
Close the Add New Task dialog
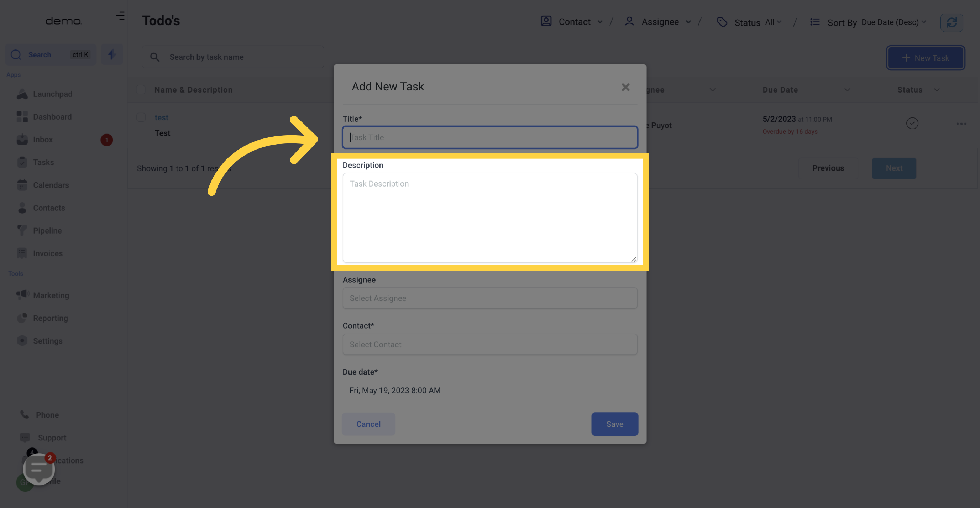625,87
